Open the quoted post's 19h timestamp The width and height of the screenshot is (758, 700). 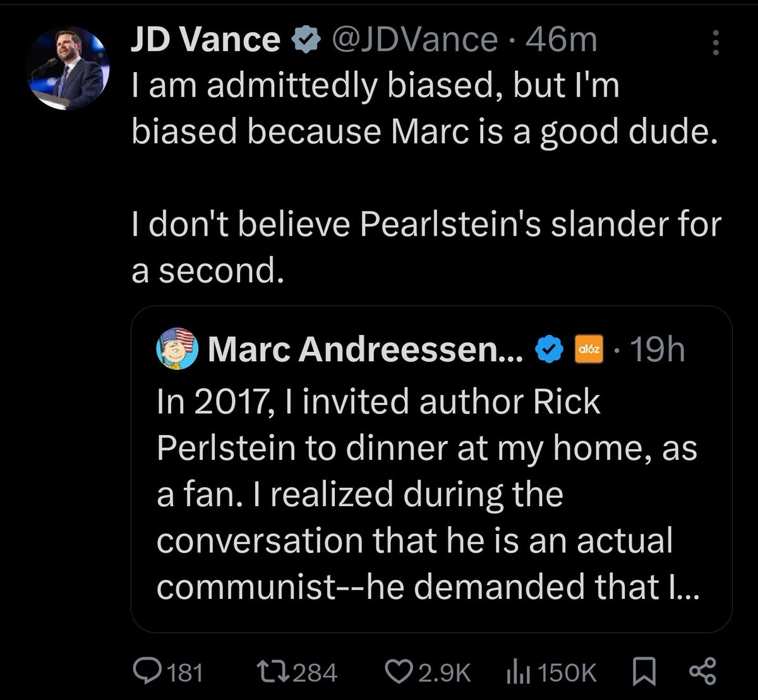click(x=659, y=349)
